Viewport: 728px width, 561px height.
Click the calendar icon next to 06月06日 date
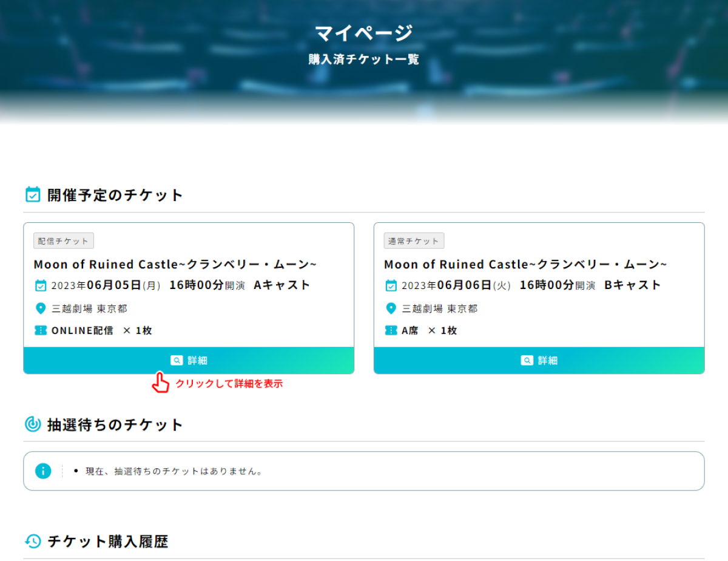pyautogui.click(x=391, y=285)
